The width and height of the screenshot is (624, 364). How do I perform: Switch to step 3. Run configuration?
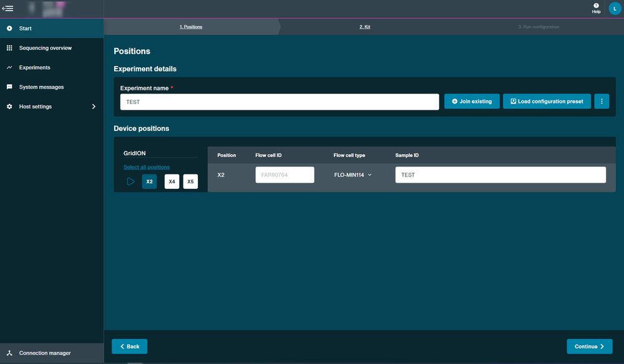[x=539, y=27]
